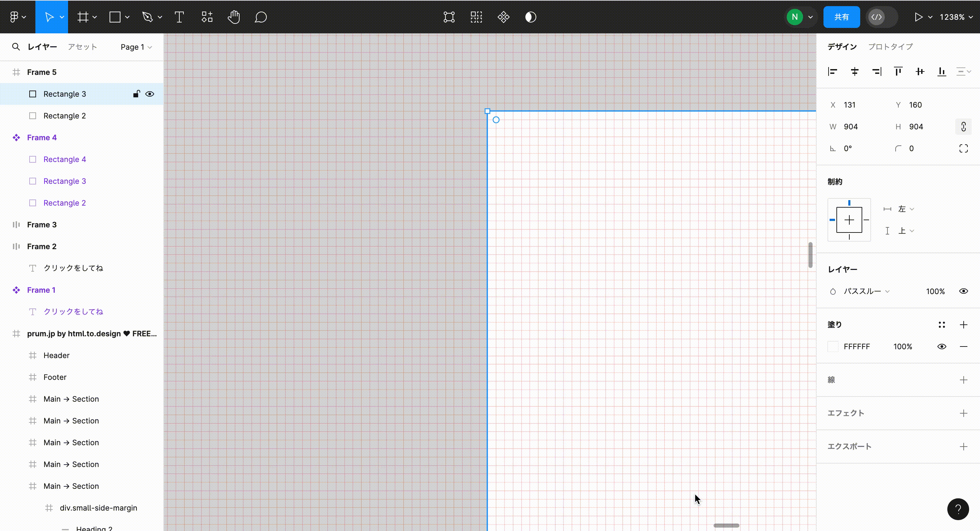Click the Present play icon

[918, 17]
